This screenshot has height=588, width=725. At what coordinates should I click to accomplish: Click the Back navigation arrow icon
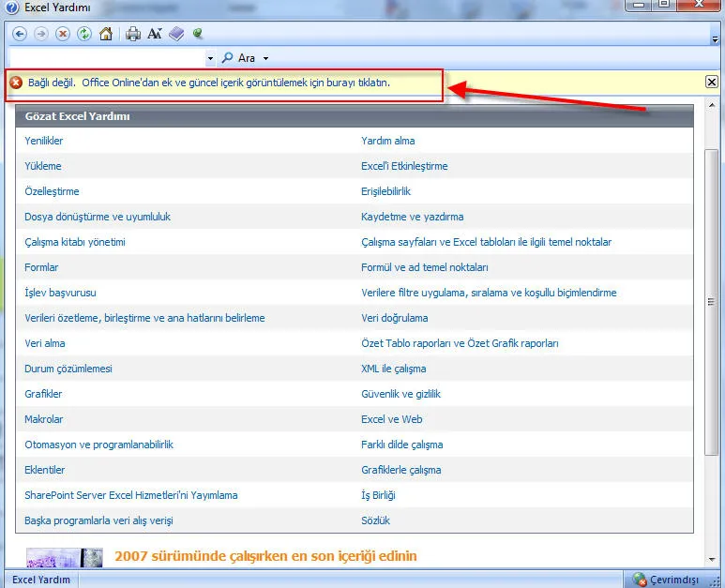click(19, 34)
